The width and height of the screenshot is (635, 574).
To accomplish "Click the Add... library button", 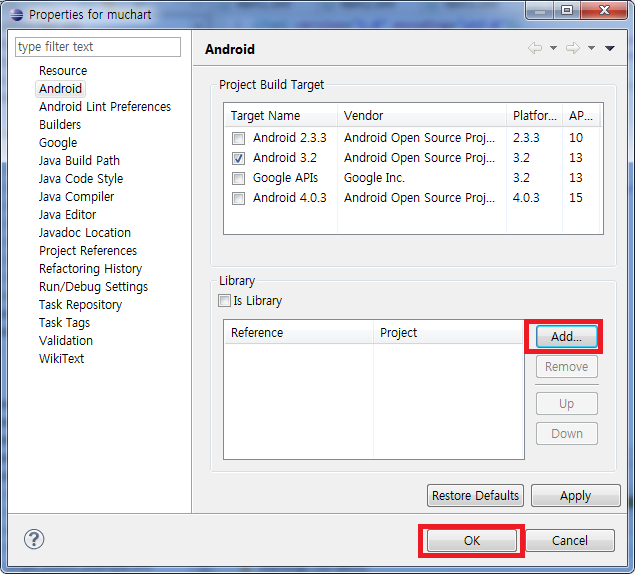I will [567, 336].
